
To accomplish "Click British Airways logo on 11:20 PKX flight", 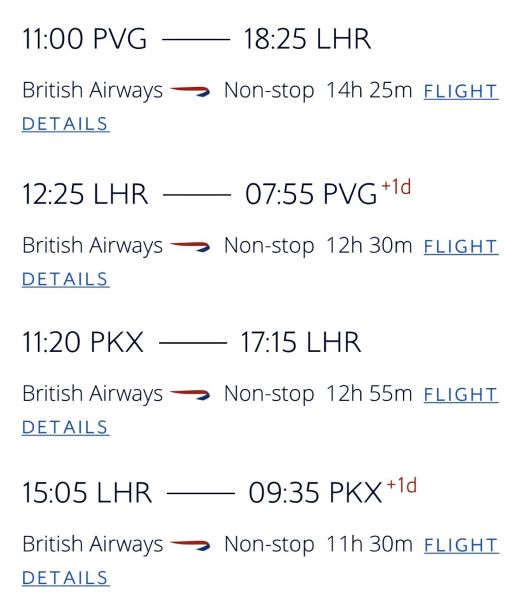I will [x=190, y=394].
